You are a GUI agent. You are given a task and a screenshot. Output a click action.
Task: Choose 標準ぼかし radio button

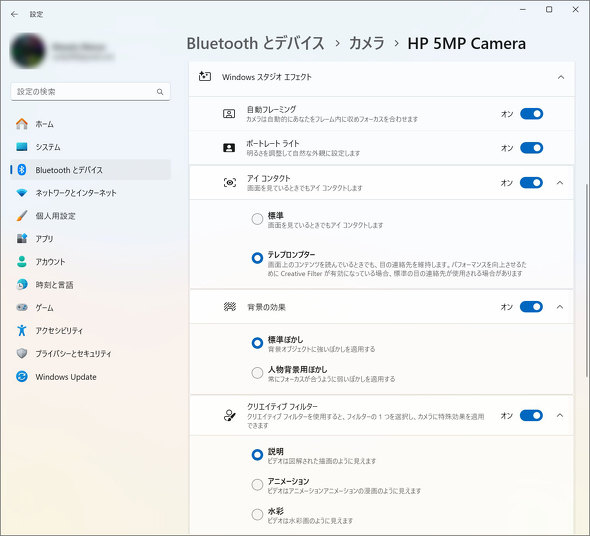pyautogui.click(x=257, y=343)
